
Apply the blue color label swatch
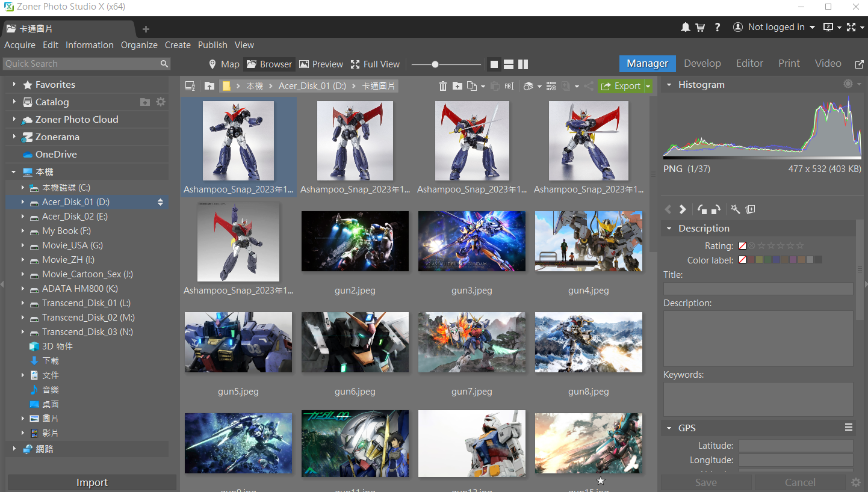tap(776, 260)
